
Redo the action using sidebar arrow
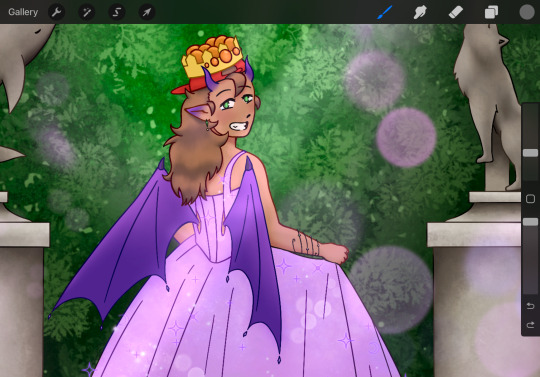click(x=530, y=325)
